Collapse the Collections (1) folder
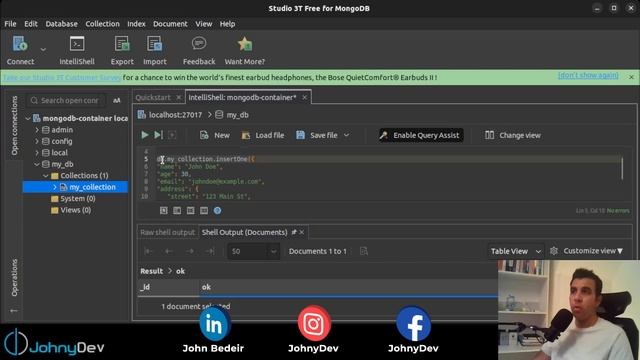640x360 pixels. [x=46, y=176]
